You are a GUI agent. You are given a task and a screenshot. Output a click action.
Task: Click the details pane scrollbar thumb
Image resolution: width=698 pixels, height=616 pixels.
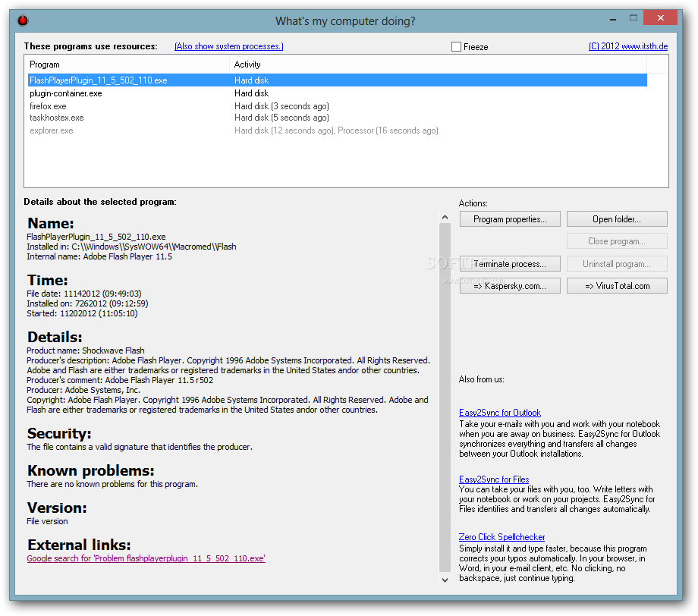point(445,398)
